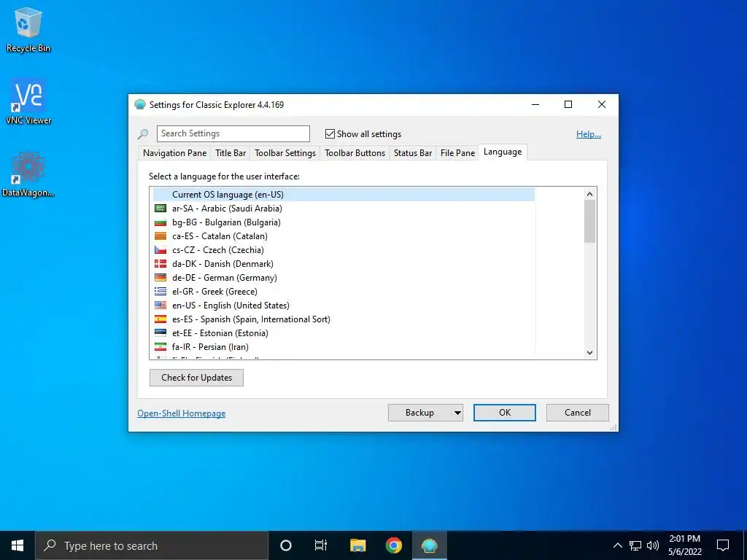Select the Catalan flag icon
747x560 pixels.
point(160,236)
